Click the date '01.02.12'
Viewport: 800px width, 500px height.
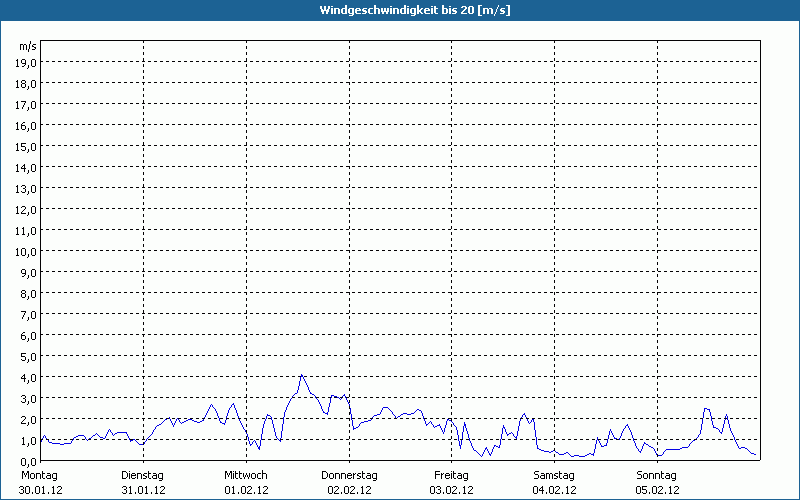coord(246,490)
